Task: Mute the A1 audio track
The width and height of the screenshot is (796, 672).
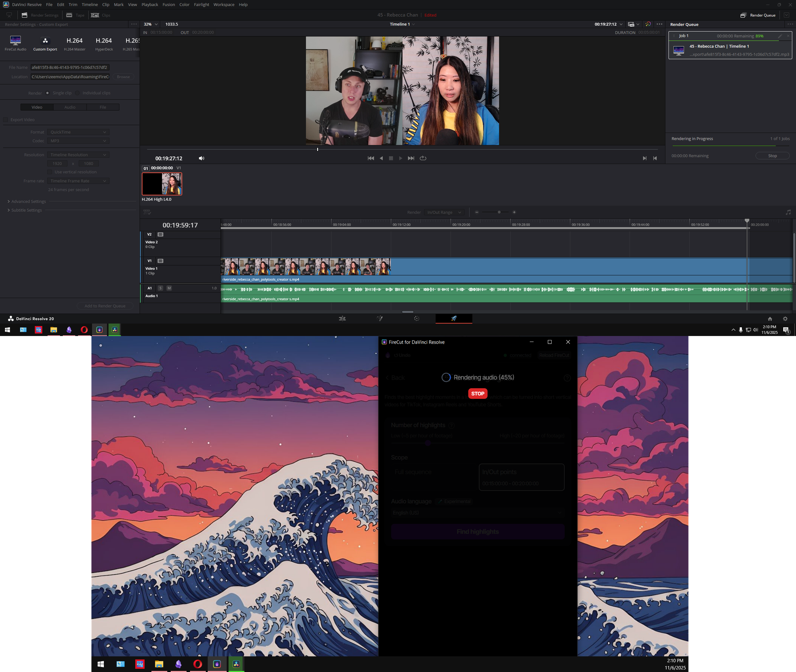Action: coord(169,288)
